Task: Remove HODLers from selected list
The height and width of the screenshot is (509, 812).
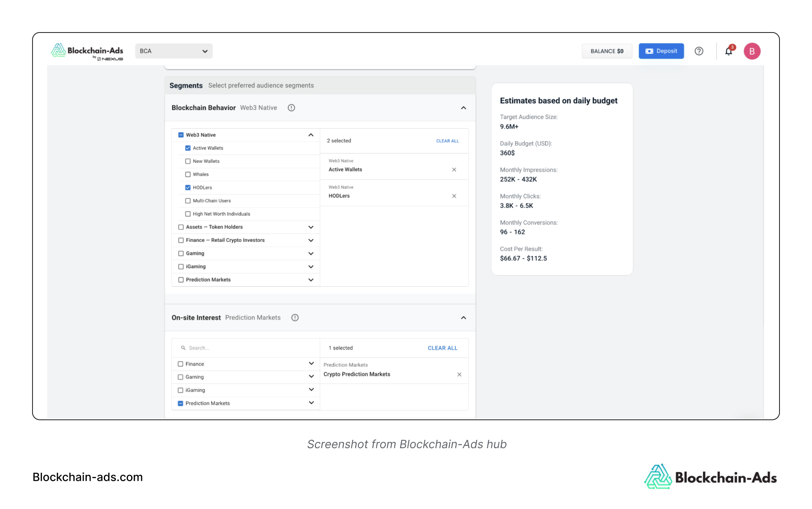Action: 454,196
